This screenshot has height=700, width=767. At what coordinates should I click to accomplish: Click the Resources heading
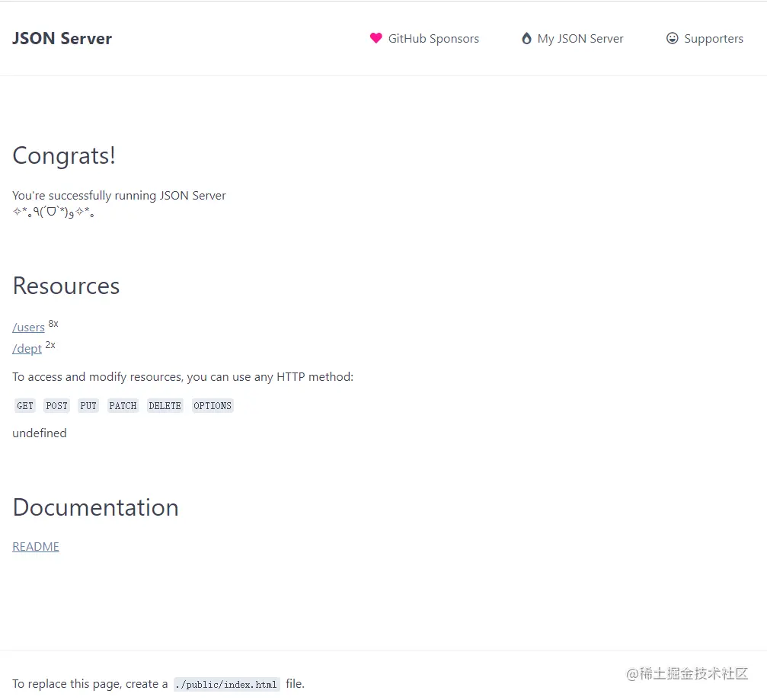pos(66,286)
